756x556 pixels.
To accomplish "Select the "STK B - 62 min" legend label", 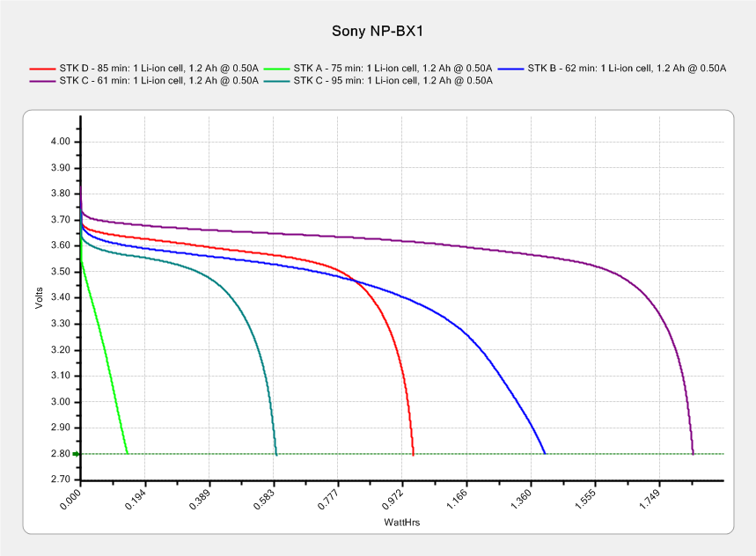I will coord(627,68).
